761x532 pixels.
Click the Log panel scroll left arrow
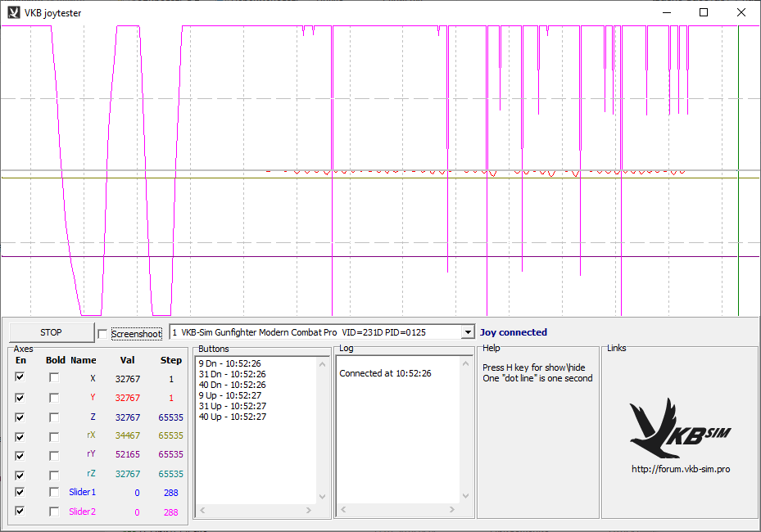point(343,509)
